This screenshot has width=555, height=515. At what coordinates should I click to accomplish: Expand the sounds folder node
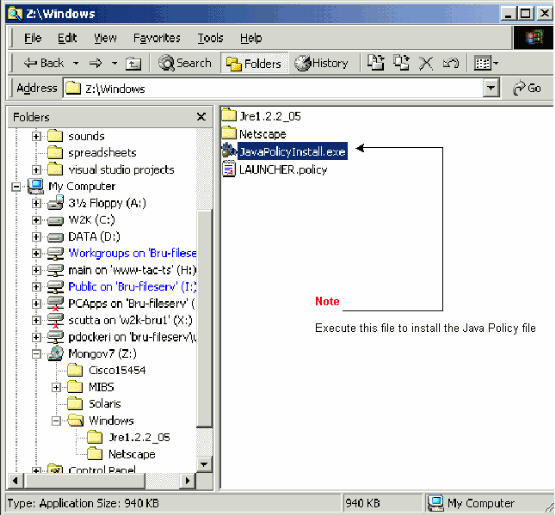(36, 136)
